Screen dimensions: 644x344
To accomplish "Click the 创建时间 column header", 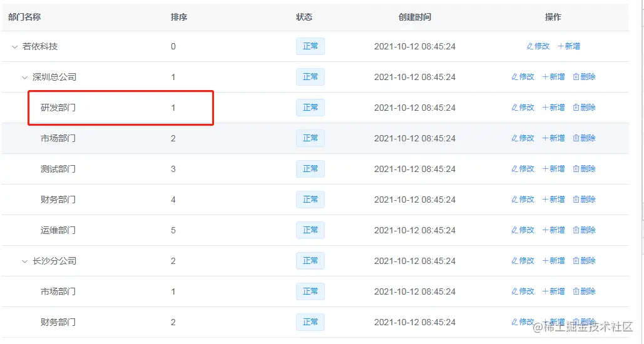I will tap(415, 18).
